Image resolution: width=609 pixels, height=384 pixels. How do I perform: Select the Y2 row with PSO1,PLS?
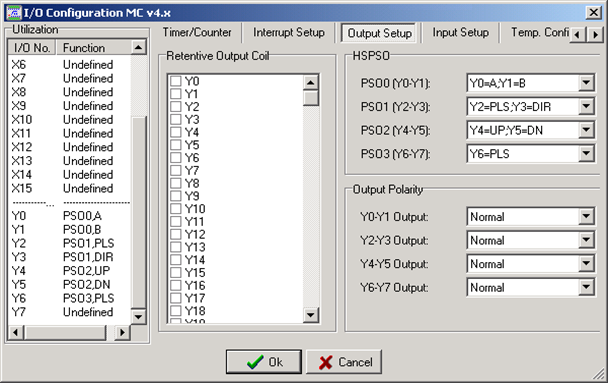click(69, 243)
